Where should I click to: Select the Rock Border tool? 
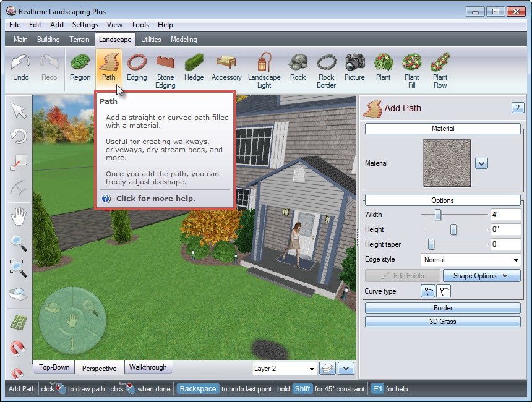(326, 71)
